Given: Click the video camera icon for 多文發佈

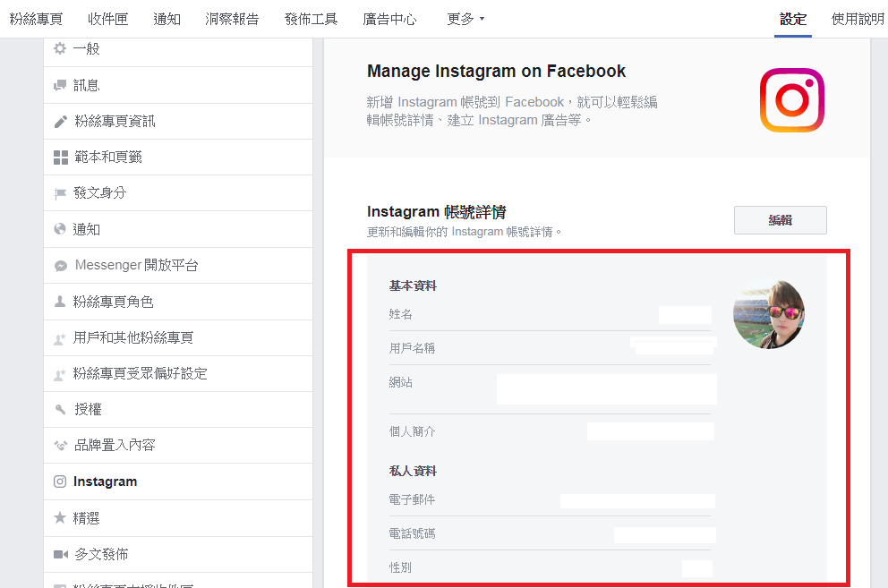Looking at the screenshot, I should 60,554.
